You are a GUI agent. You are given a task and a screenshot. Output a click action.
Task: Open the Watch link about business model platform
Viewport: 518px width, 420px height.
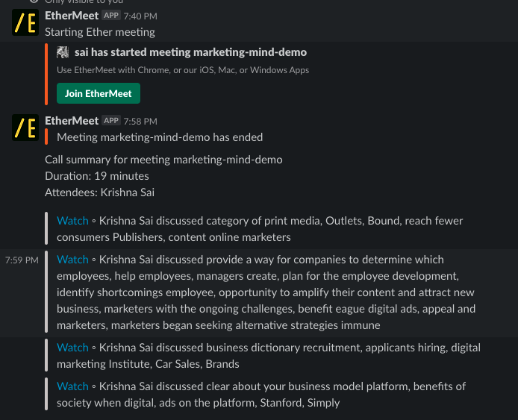pos(72,386)
